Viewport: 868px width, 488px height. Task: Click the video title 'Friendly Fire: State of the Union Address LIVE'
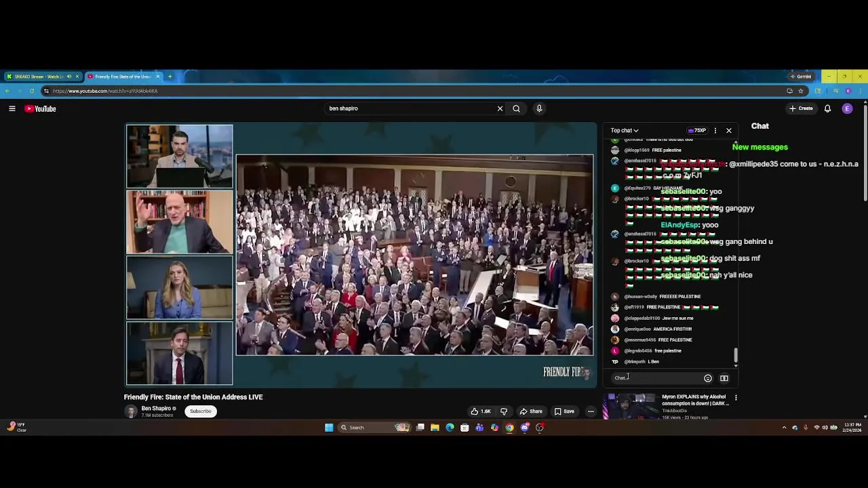pyautogui.click(x=193, y=397)
